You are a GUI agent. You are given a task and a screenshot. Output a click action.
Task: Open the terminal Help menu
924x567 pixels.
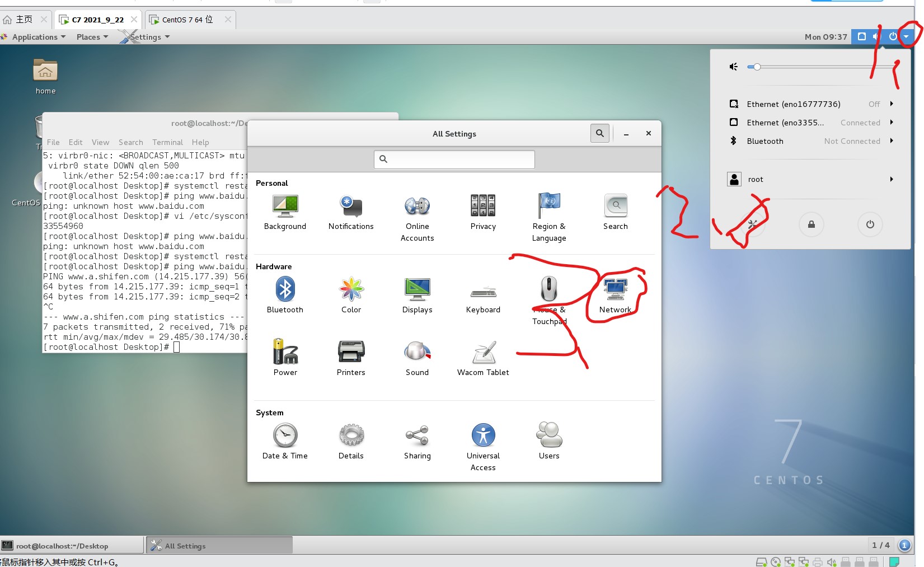(200, 142)
